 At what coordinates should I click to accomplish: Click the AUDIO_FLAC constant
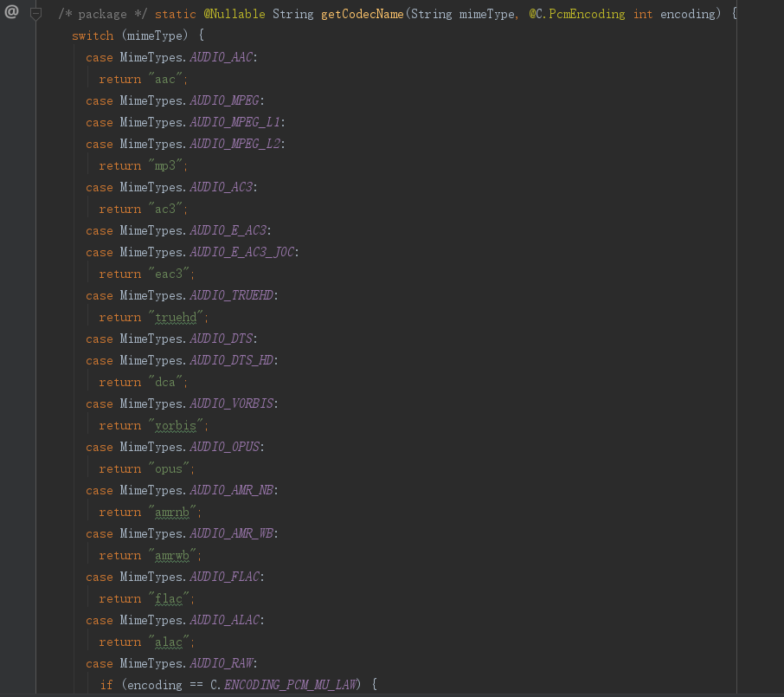coord(224,577)
